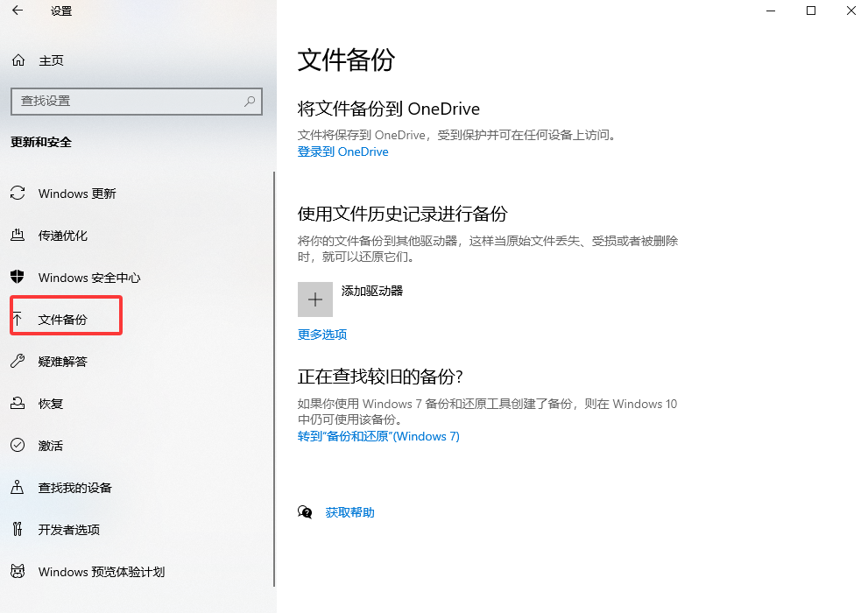Viewport: 868px width, 613px height.
Task: Click the 开发者选项 tools icon
Action: pyautogui.click(x=18, y=529)
